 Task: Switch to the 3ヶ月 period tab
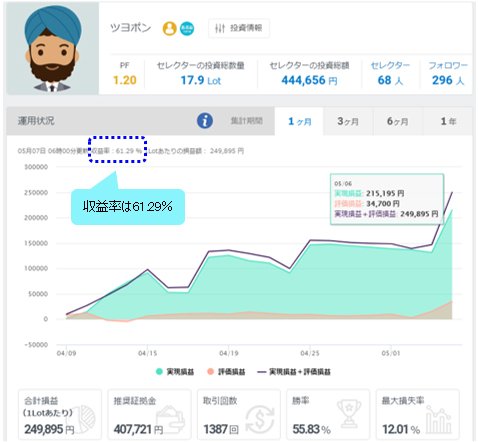[348, 121]
